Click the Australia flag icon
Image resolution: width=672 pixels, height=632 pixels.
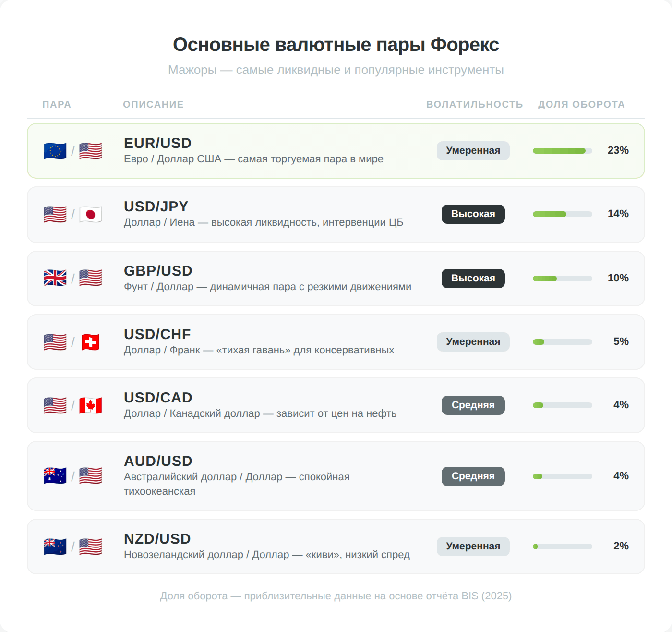point(55,476)
